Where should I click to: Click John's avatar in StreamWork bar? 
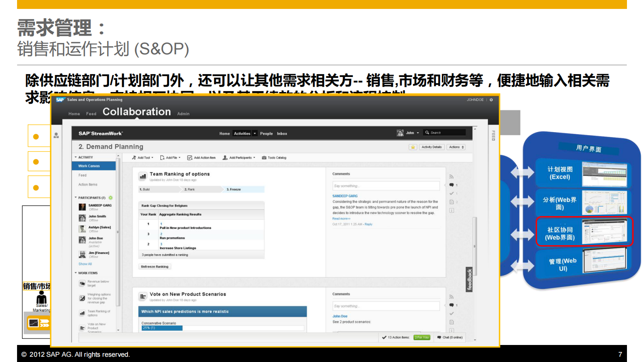[x=400, y=133]
